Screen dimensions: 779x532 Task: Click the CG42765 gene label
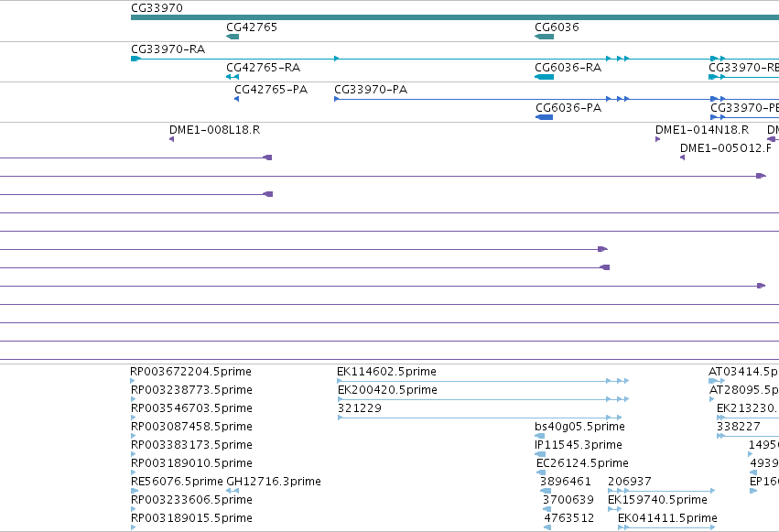(252, 27)
